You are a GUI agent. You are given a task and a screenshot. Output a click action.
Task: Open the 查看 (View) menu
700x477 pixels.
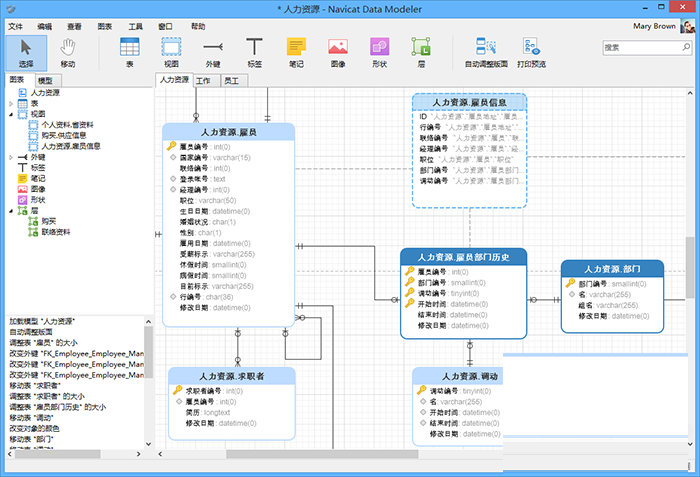75,26
